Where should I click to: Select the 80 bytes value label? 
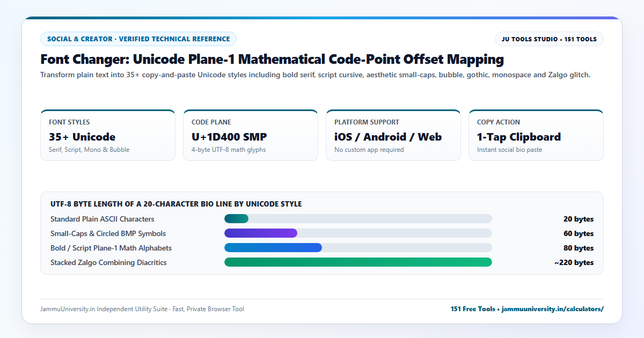[579, 248]
